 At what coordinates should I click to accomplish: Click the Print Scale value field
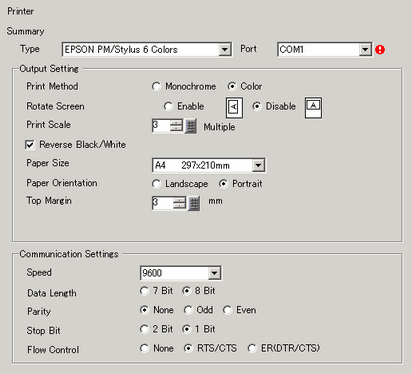coord(161,126)
